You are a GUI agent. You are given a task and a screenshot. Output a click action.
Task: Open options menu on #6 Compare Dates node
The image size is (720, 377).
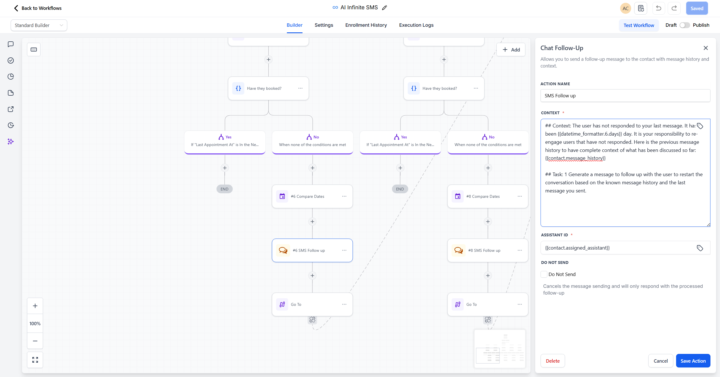[344, 197]
